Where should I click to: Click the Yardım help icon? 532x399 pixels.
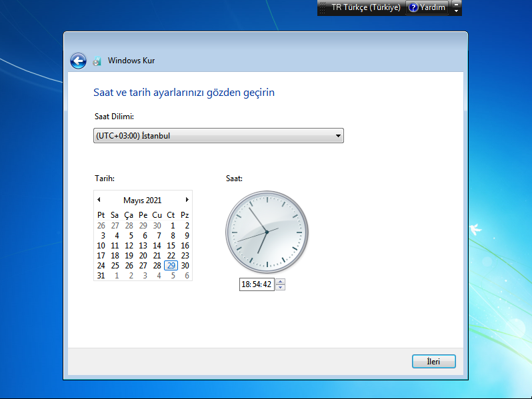tap(413, 8)
